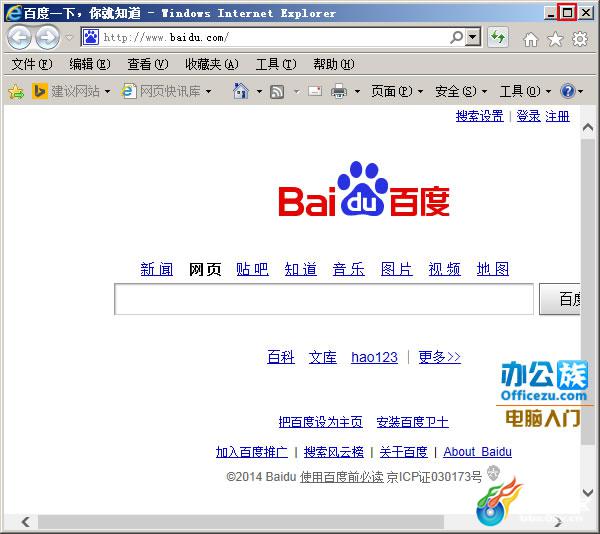
Task: Switch to the 图片 search category
Action: pyautogui.click(x=397, y=269)
